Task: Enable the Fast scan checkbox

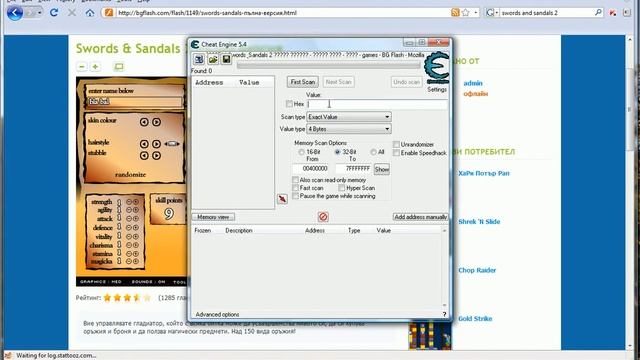Action: click(295, 188)
